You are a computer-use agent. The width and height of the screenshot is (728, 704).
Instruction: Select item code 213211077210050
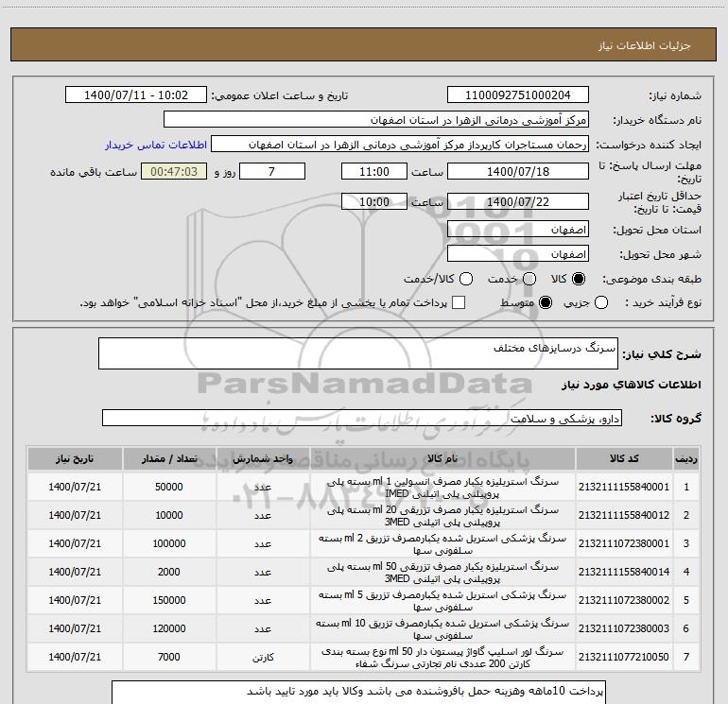[624, 657]
